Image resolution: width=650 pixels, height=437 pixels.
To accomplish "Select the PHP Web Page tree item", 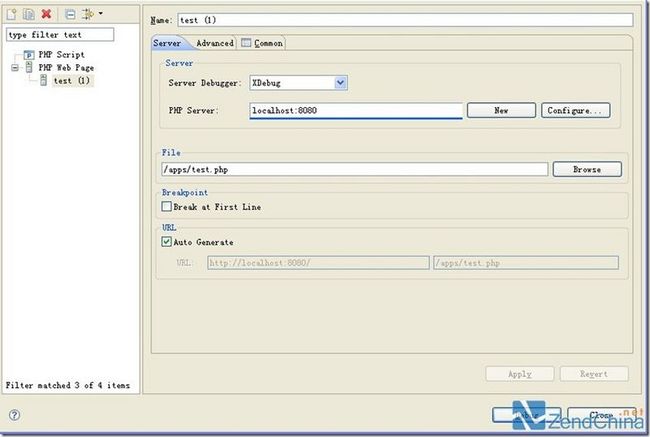I will coord(66,67).
